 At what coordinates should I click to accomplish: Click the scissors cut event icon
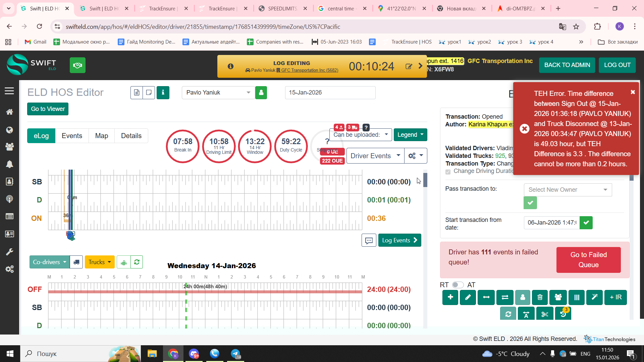(x=545, y=314)
